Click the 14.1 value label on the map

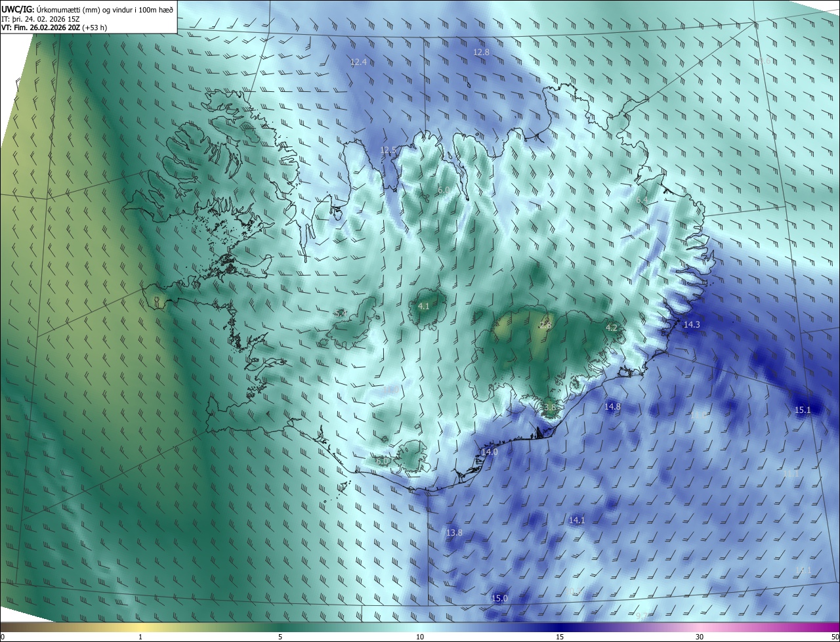click(577, 521)
